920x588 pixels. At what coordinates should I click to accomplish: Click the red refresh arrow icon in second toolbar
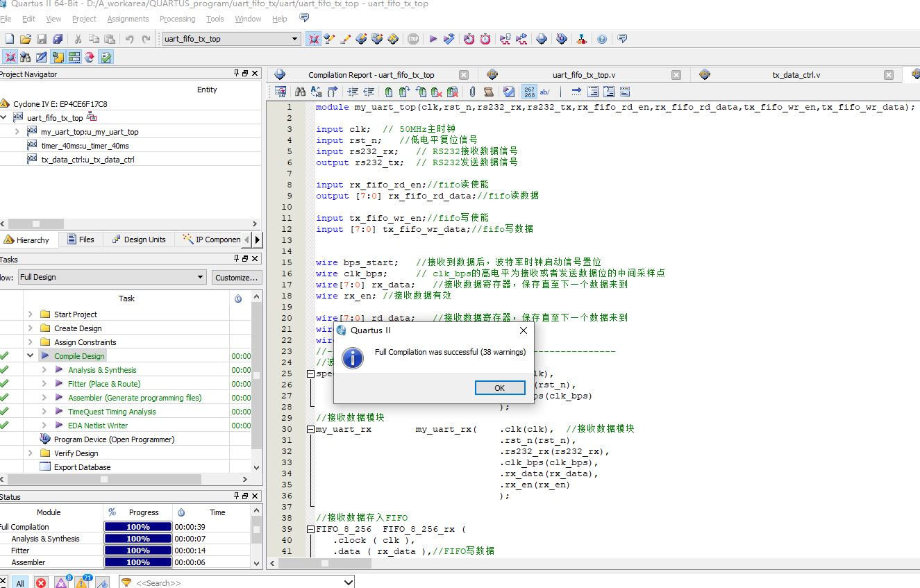point(90,57)
